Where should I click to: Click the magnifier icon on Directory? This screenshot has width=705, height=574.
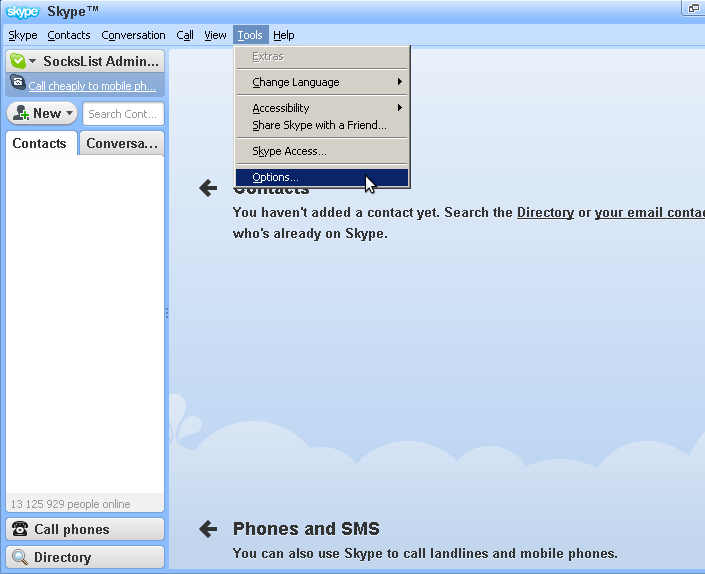[x=20, y=557]
